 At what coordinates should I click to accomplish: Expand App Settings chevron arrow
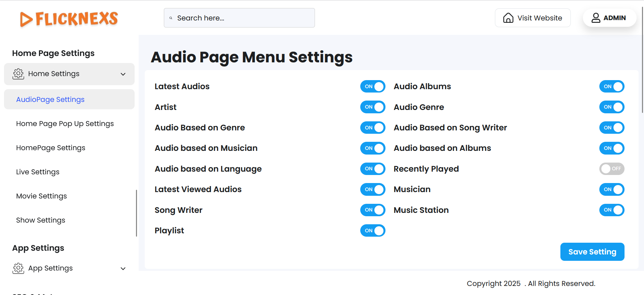coord(123,269)
